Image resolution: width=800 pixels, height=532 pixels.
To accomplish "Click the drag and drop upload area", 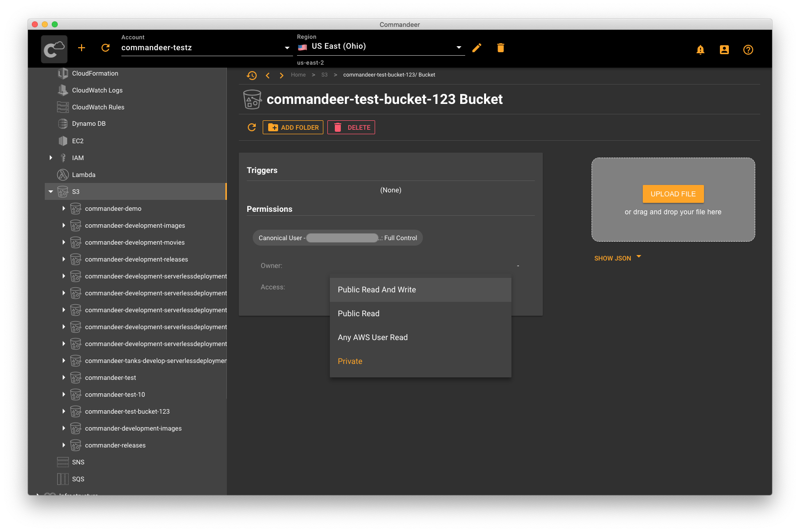I will click(673, 200).
